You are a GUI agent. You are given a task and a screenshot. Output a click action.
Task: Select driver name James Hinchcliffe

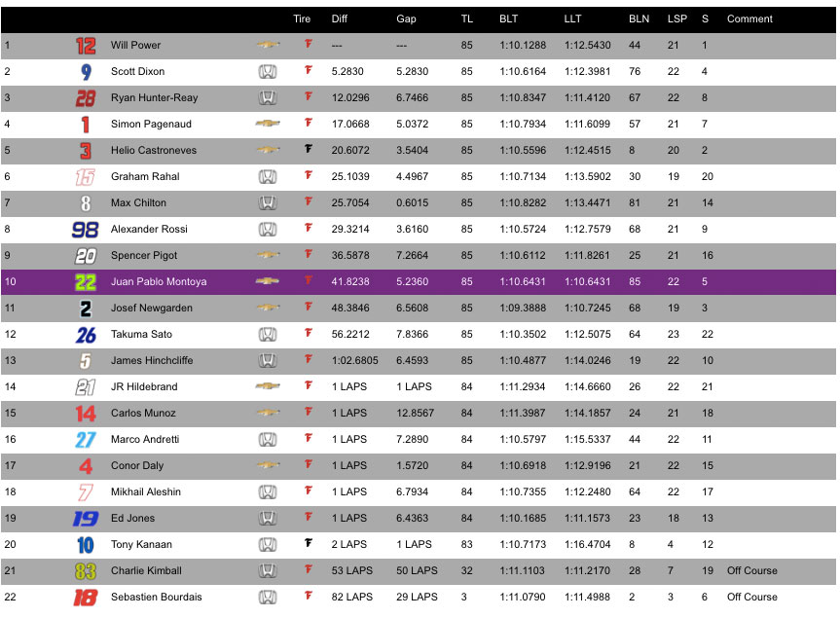coord(152,360)
